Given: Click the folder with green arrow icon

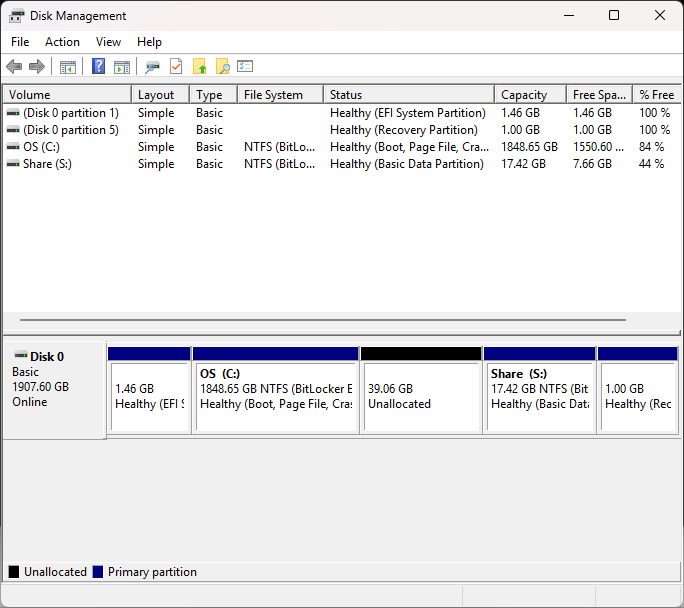Looking at the screenshot, I should [199, 67].
